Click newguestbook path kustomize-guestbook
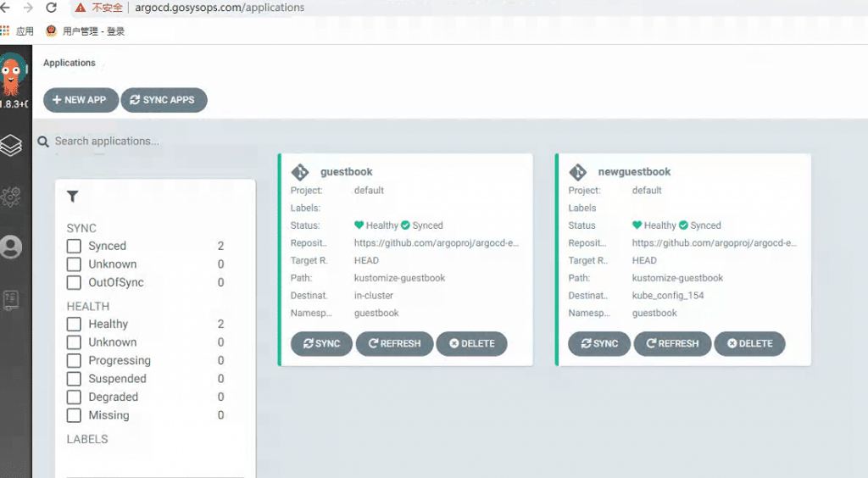Viewport: 868px width, 478px height. [x=677, y=278]
